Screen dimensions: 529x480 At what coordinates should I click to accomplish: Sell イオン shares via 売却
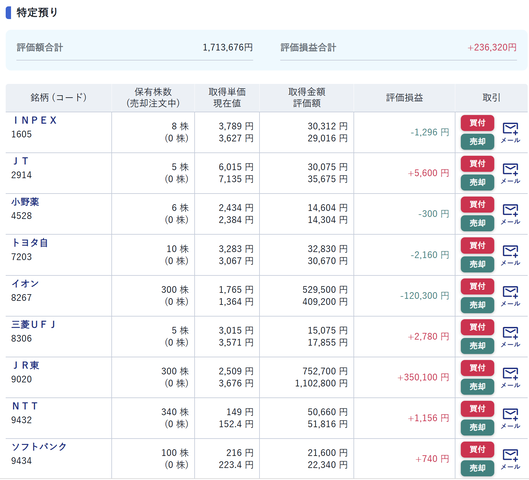point(477,305)
